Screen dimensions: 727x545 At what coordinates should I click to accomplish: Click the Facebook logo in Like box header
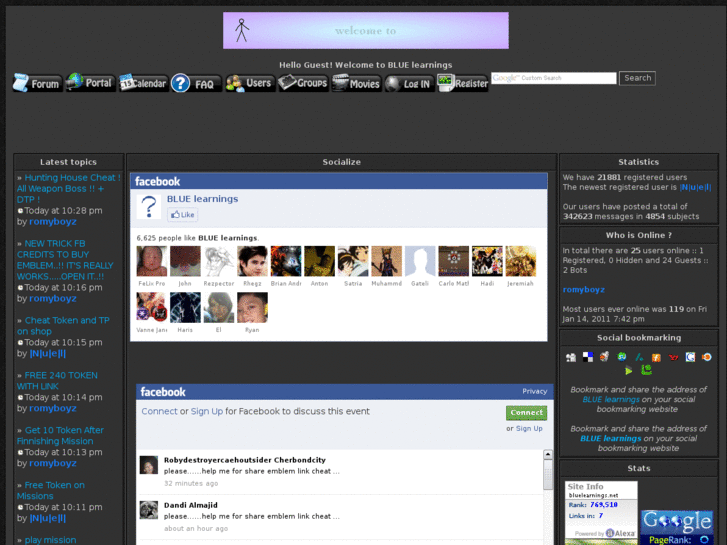pyautogui.click(x=157, y=181)
